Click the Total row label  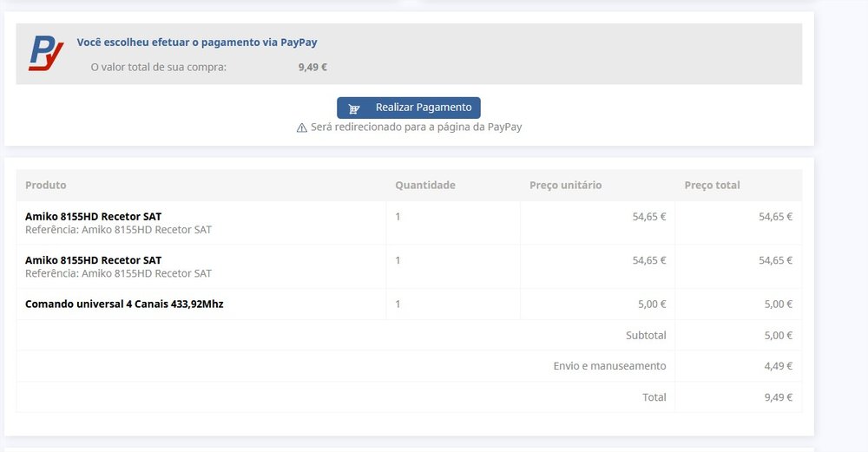coord(654,397)
